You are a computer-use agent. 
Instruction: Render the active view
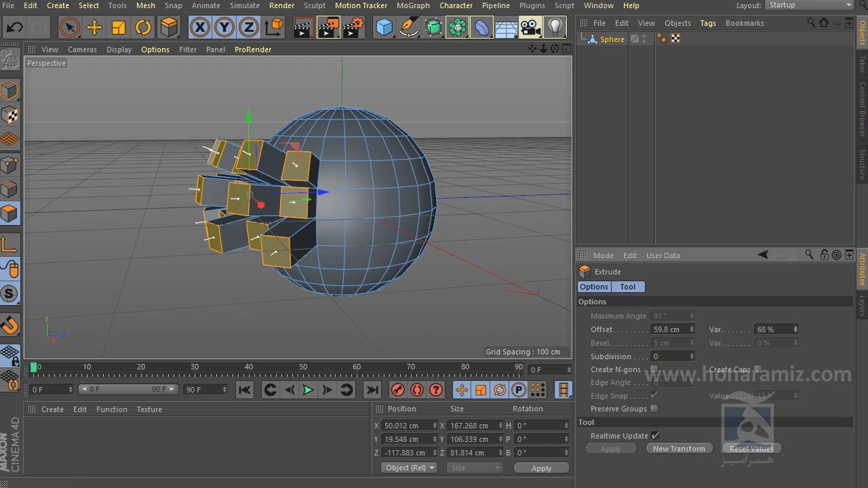point(303,28)
